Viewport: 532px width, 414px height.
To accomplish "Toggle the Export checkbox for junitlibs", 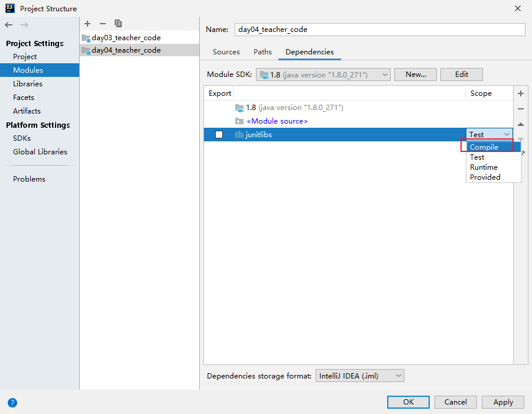I will pos(219,135).
